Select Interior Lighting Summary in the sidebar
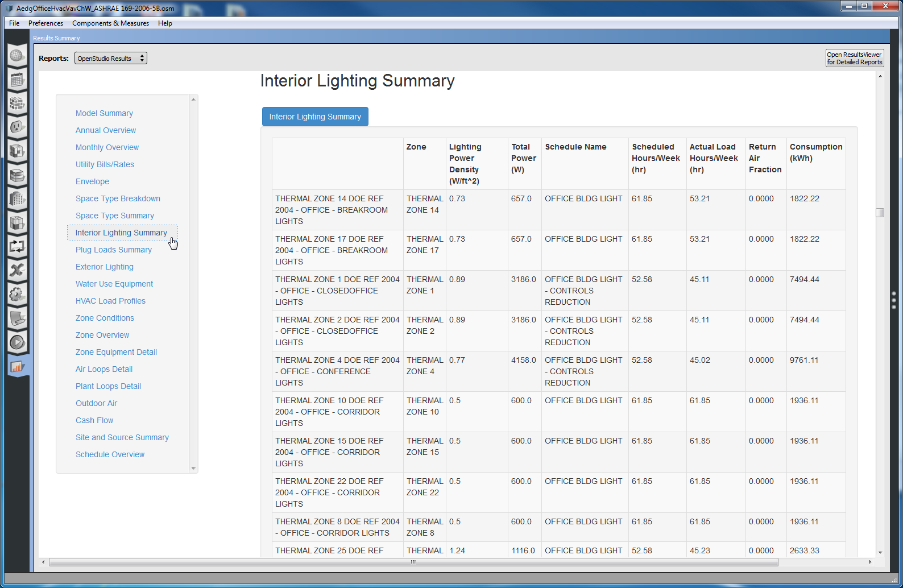Screen dimensions: 903x588 point(121,233)
